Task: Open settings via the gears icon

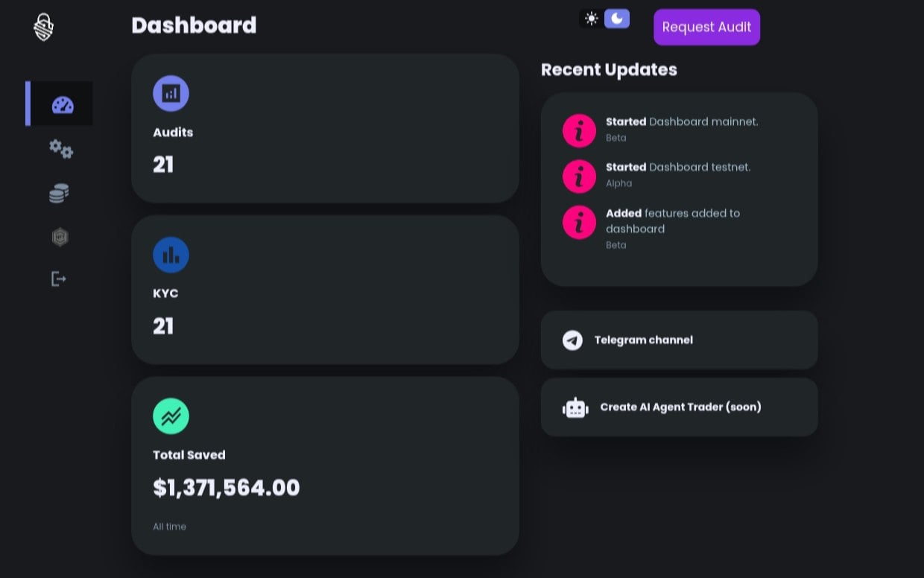Action: (x=61, y=149)
